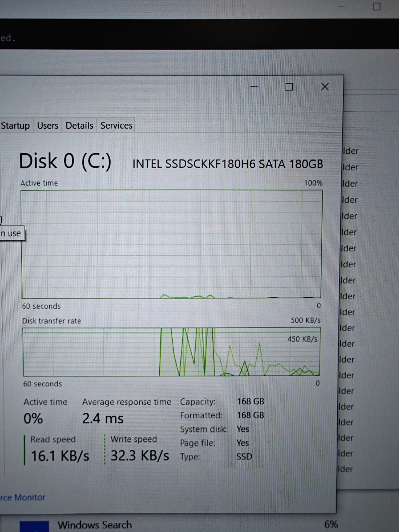Minimize the Task Manager window
Viewport: 399px width, 532px height.
pos(254,87)
